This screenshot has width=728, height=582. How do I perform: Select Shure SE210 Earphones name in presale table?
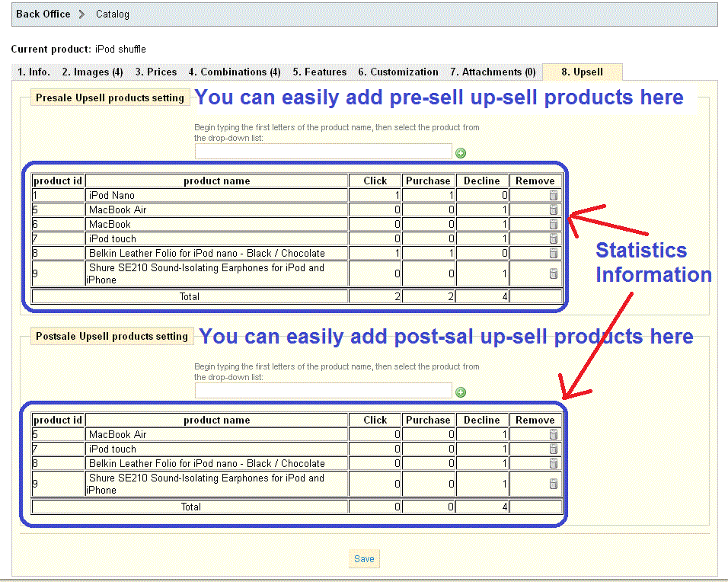[206, 273]
